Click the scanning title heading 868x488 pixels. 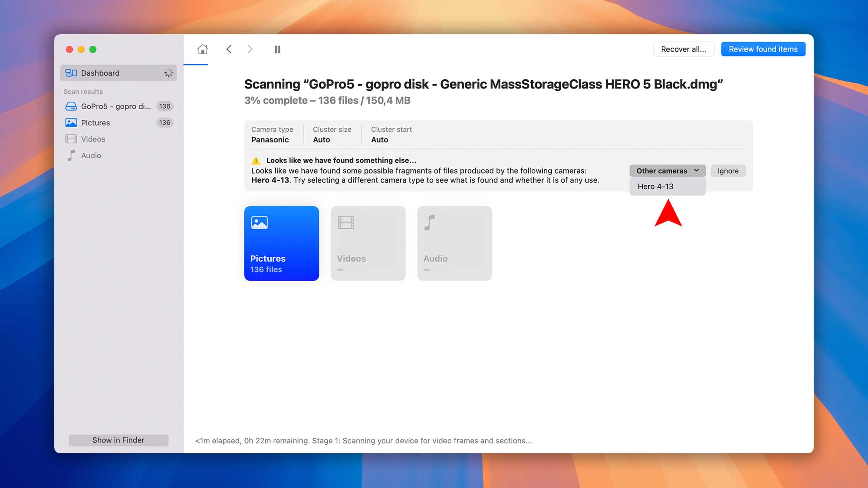(483, 84)
